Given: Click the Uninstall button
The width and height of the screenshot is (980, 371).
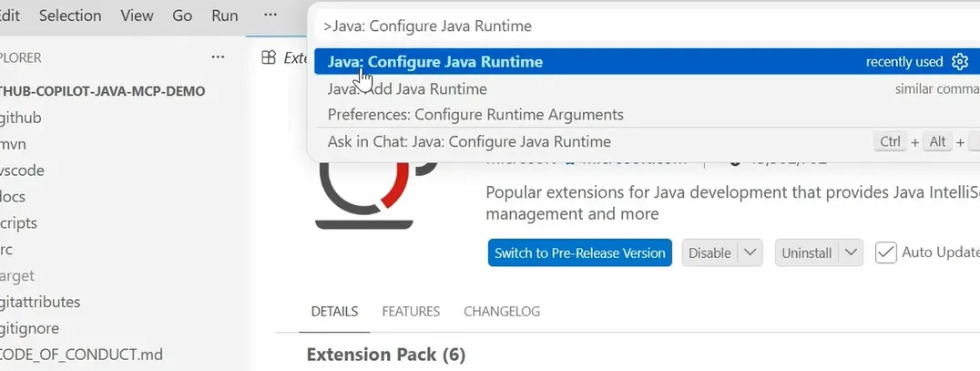Looking at the screenshot, I should 807,252.
